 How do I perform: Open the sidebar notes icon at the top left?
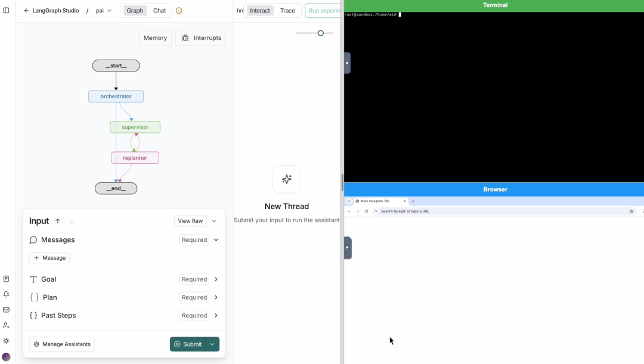tap(6, 10)
